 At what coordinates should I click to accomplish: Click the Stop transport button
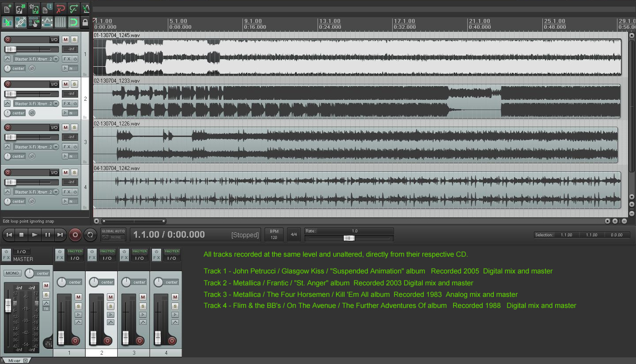click(x=21, y=235)
